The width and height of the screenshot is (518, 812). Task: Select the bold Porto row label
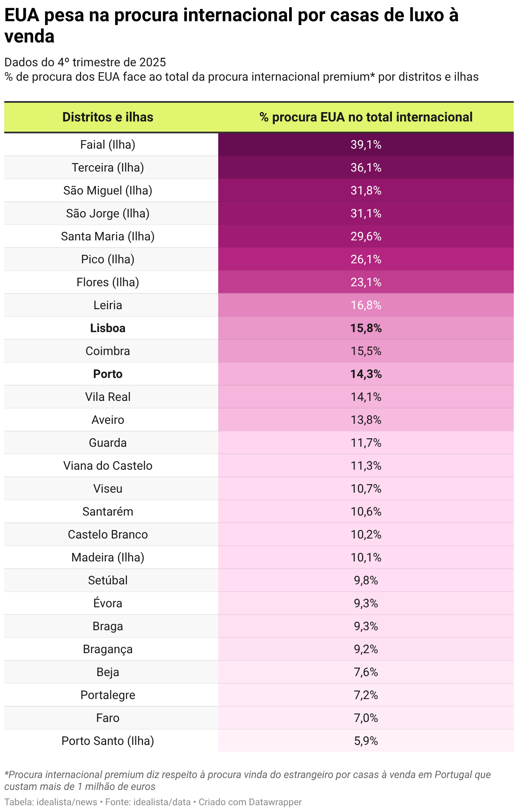108,374
